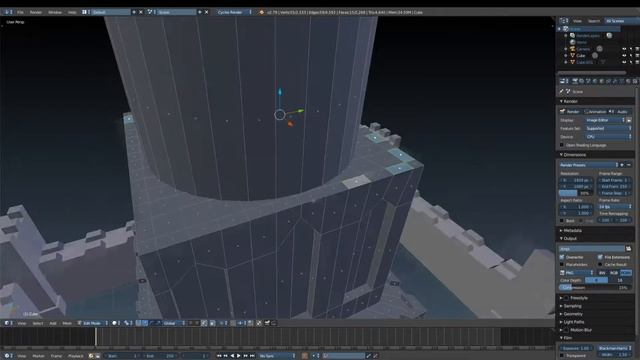
Task: Add a new screen layout with plus icon
Action: point(134,12)
